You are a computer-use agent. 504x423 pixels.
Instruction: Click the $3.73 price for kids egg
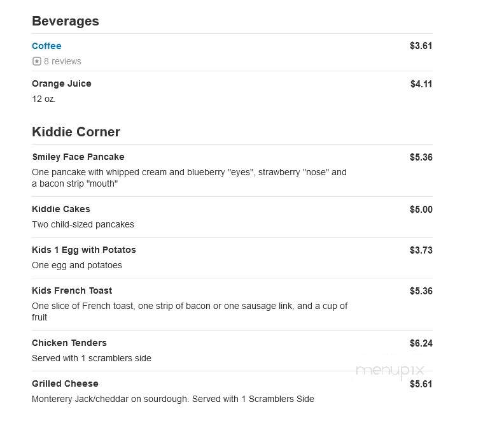[421, 250]
